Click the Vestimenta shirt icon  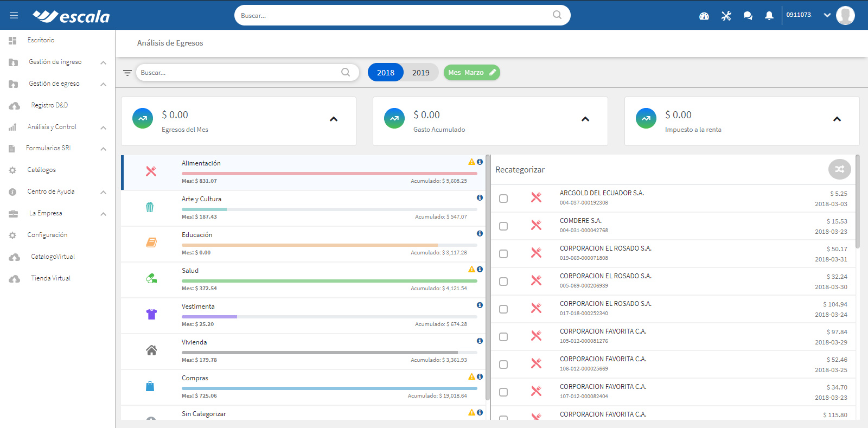click(151, 314)
